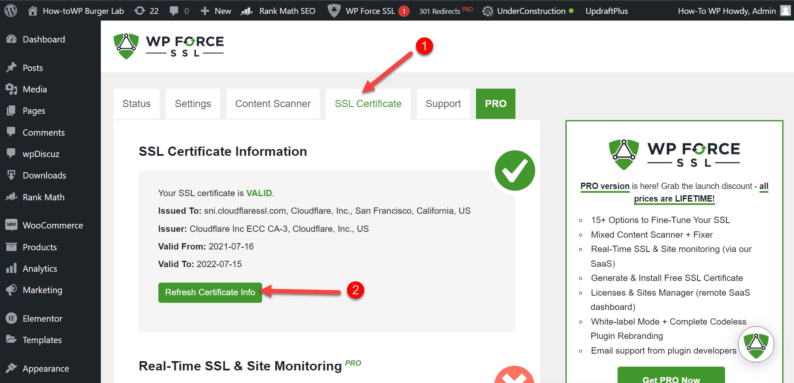Click the Analytics bar chart icon

(x=11, y=269)
